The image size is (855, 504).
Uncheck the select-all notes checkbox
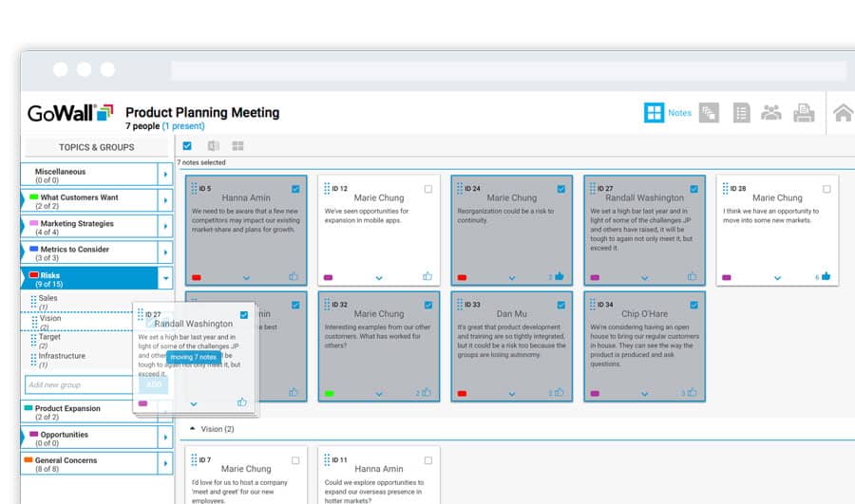(x=187, y=146)
